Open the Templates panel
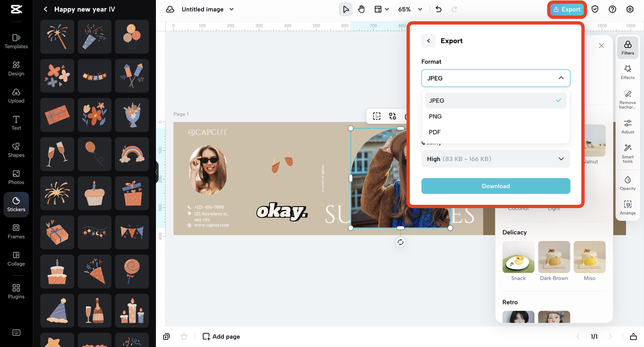This screenshot has width=644, height=347. [16, 41]
